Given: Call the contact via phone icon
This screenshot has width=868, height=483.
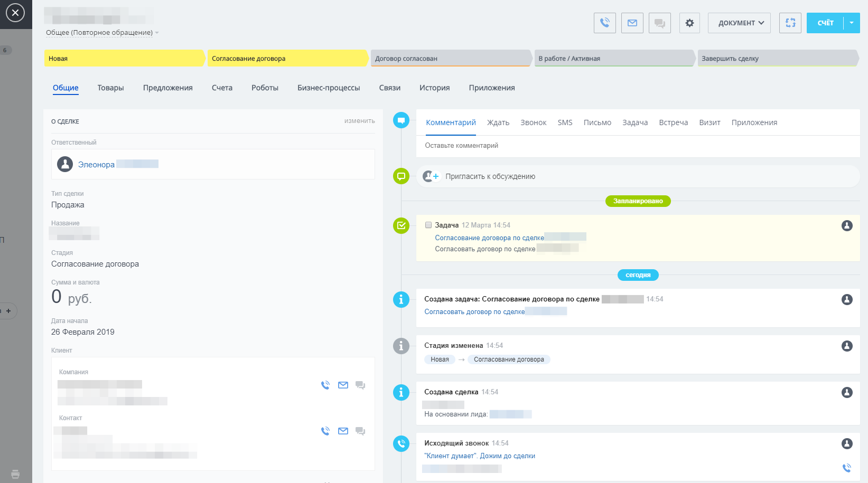Looking at the screenshot, I should tap(325, 431).
